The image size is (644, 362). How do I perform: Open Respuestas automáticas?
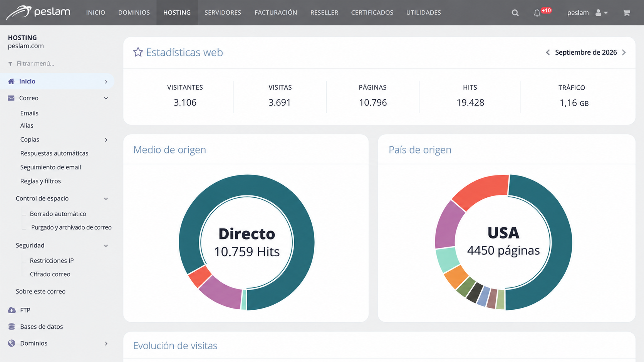tap(54, 153)
